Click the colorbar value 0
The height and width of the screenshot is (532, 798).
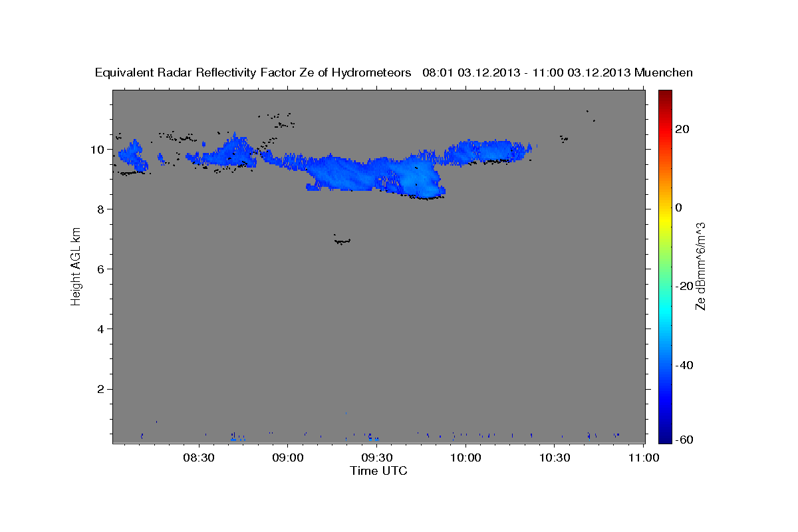(679, 207)
